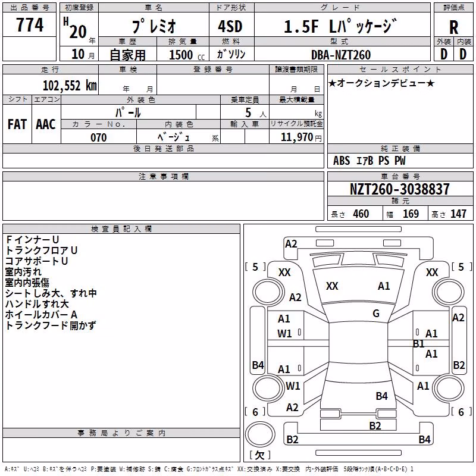Click the note トランクフード開かず
This screenshot has height=476, width=476.
pos(51,325)
